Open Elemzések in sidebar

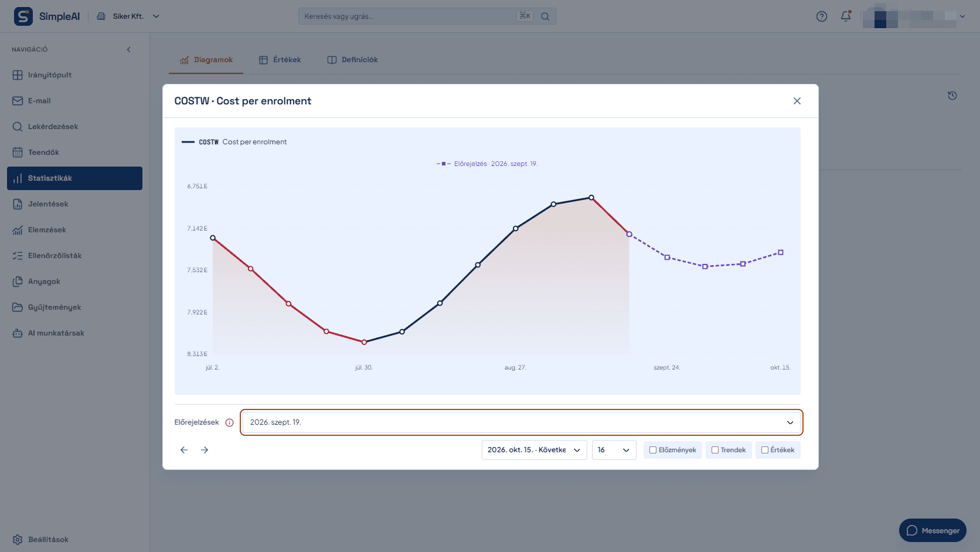pos(74,230)
